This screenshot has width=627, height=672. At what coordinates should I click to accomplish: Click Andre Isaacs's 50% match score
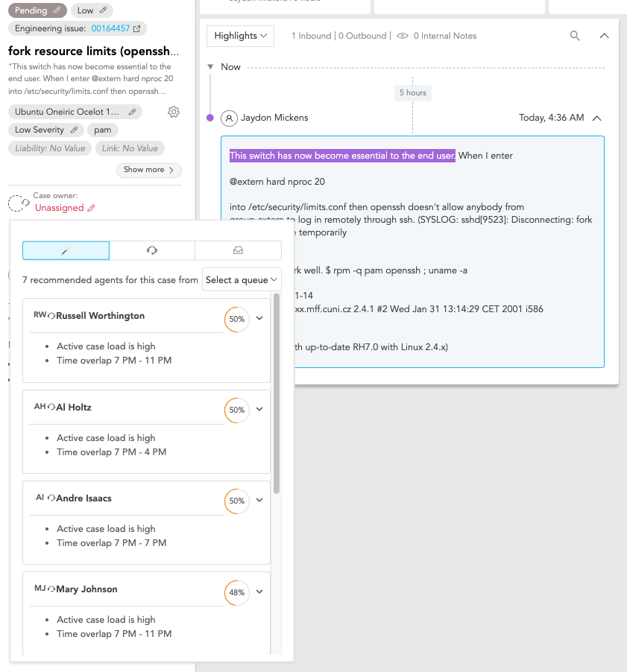pyautogui.click(x=237, y=501)
